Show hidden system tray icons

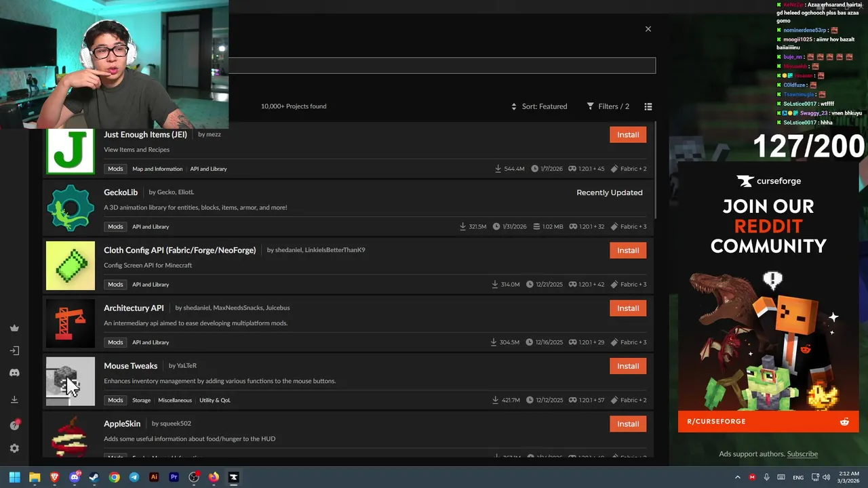[738, 477]
